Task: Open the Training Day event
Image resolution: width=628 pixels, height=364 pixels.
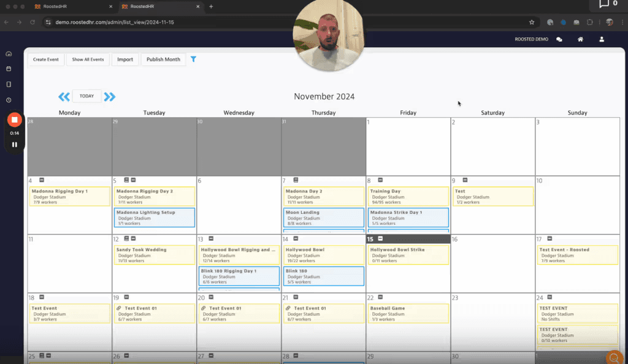Action: click(x=408, y=196)
